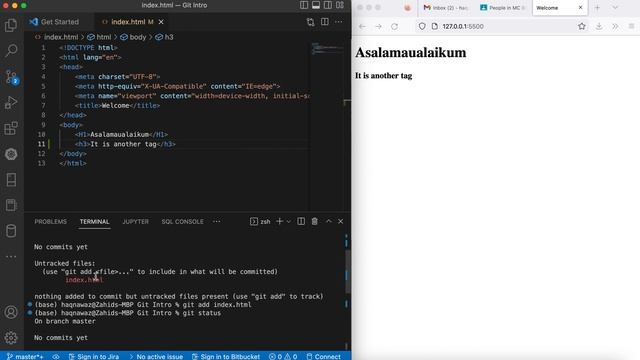Click the Firefox shield tracking protection icon

(x=422, y=27)
